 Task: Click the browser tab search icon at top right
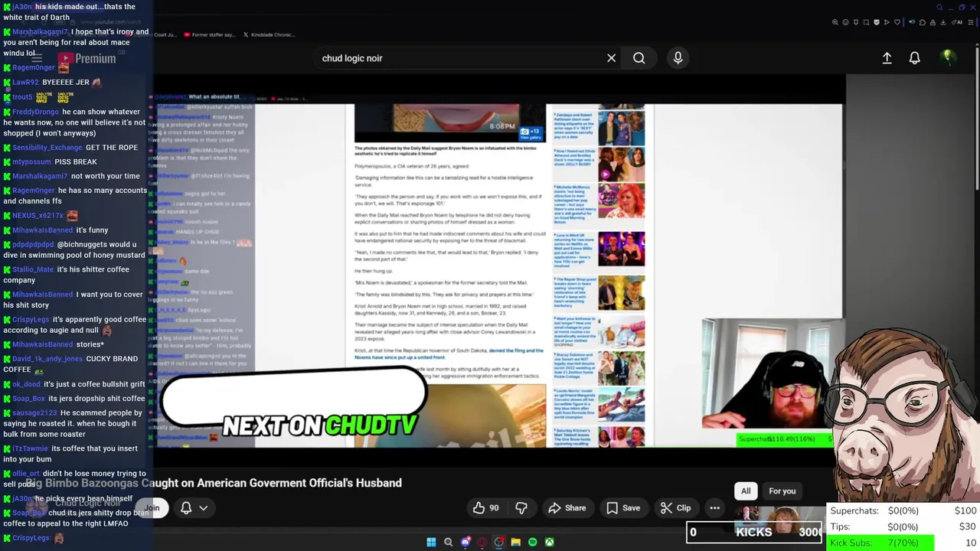point(939,8)
